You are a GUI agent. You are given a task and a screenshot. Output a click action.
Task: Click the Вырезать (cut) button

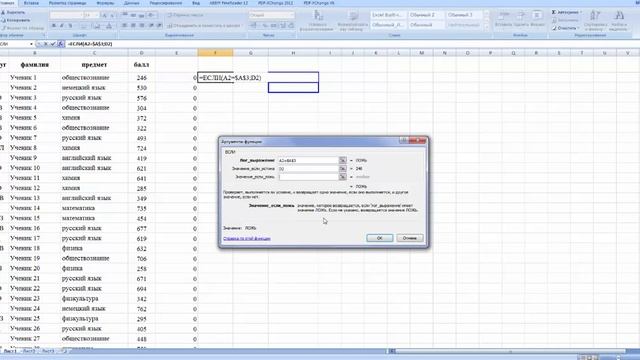point(13,13)
